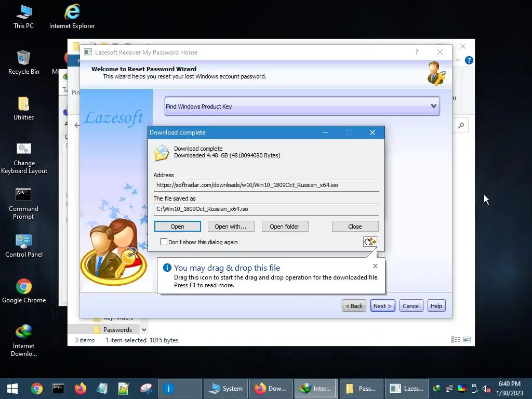Screen dimensions: 532x399
Task: Switch Explorer to details view icon
Action: (x=455, y=340)
